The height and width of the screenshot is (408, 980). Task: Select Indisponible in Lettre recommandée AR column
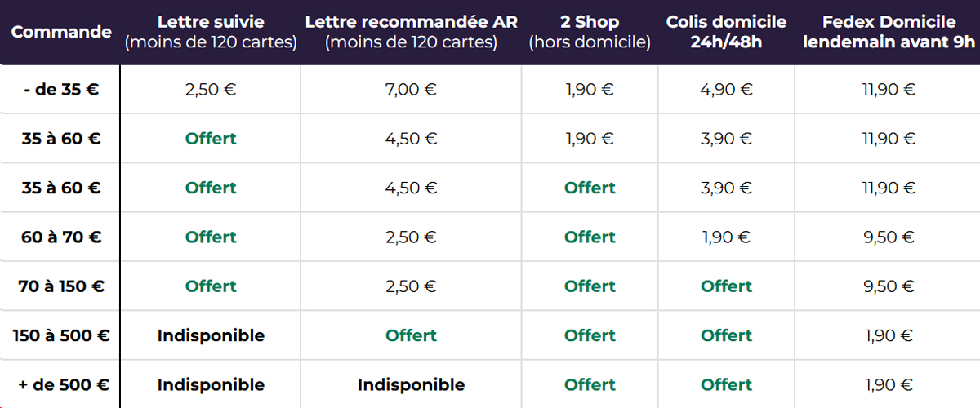(x=411, y=384)
